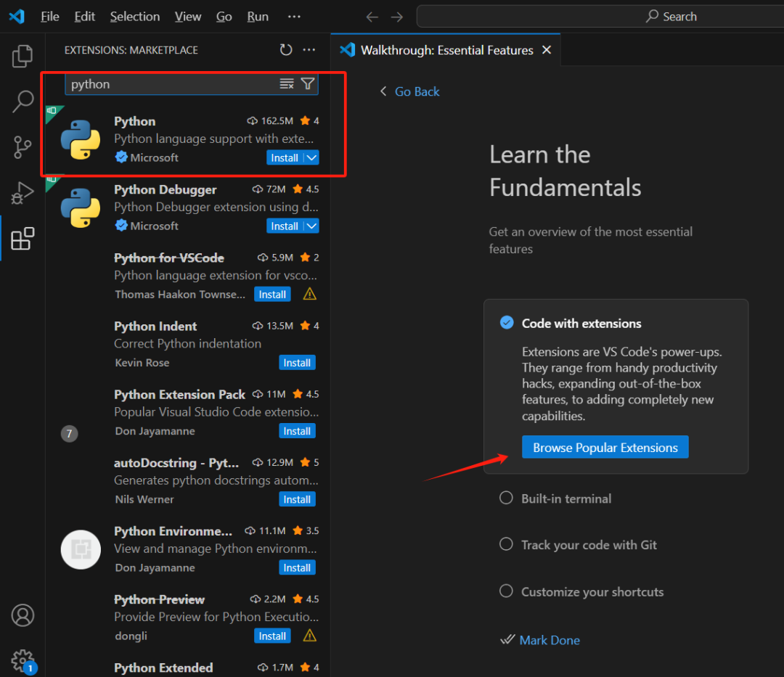Select Track your code with Git step
Screen dimensions: 784x677
tap(578, 545)
